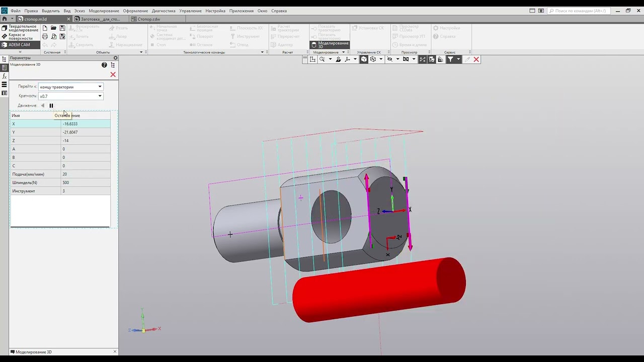The height and width of the screenshot is (362, 644).
Task: Click the display layout icon in title bar
Action: coord(532,11)
